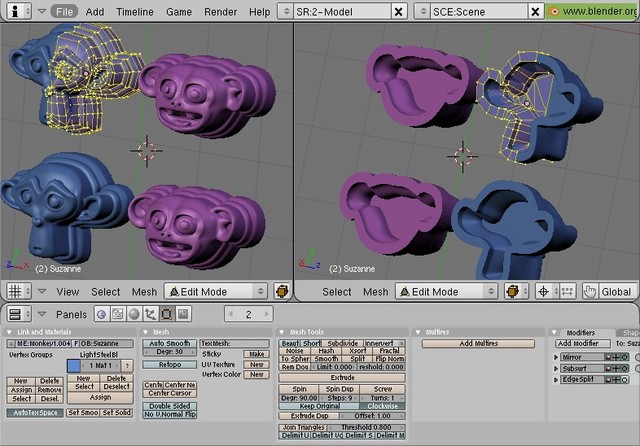Expand the Subsurf modifier
The width and height of the screenshot is (640, 446).
coord(556,368)
